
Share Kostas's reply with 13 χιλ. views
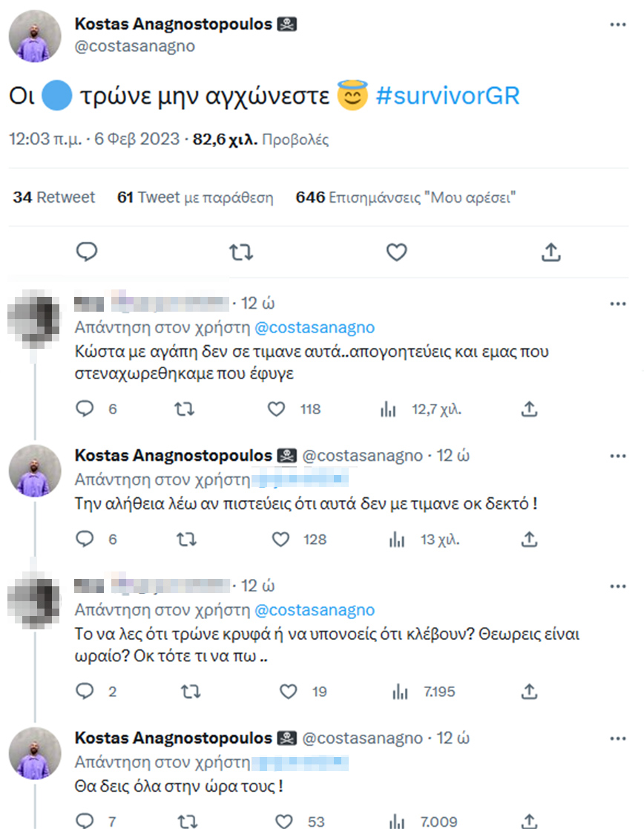click(529, 540)
